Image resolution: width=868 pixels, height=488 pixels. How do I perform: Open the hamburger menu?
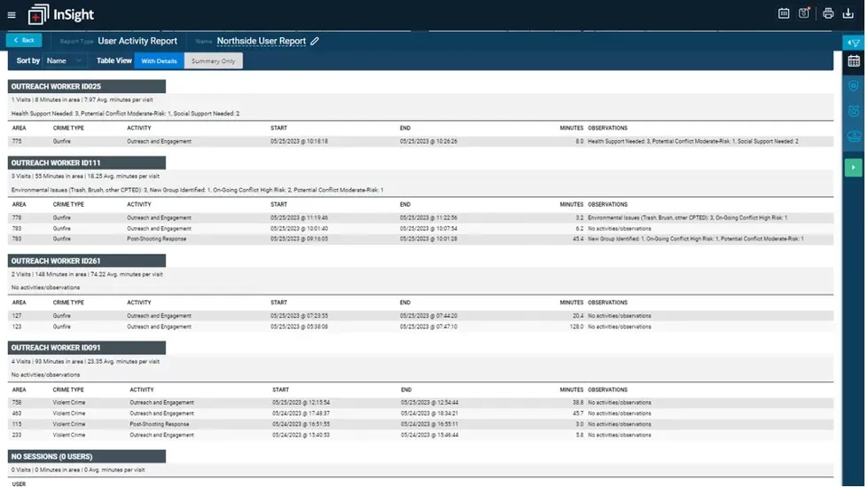(x=12, y=15)
